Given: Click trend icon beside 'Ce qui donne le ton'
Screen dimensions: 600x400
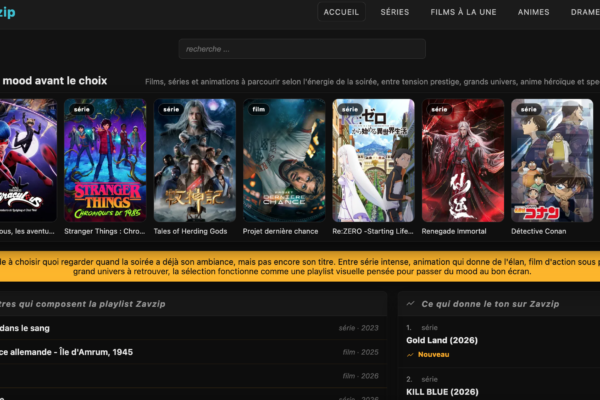Looking at the screenshot, I should coord(410,304).
